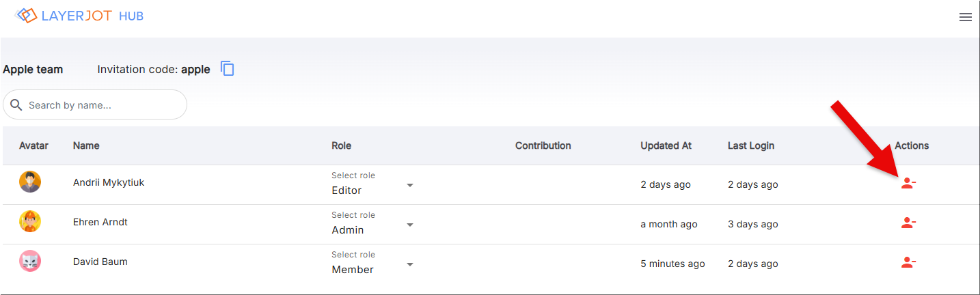
Task: Remove Andrii Mykytiuk from the team
Action: pyautogui.click(x=908, y=183)
